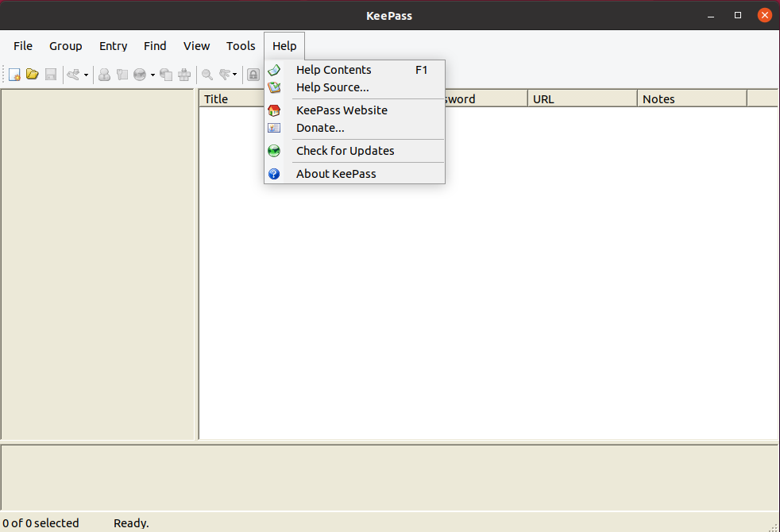This screenshot has height=532, width=780.
Task: Click the 'Ready.' status bar text
Action: tap(131, 523)
